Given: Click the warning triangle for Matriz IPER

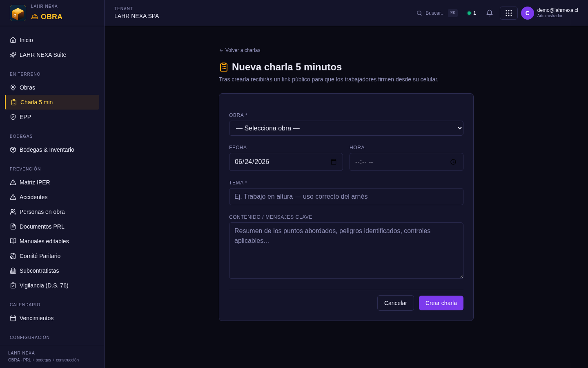Looking at the screenshot, I should click(13, 182).
